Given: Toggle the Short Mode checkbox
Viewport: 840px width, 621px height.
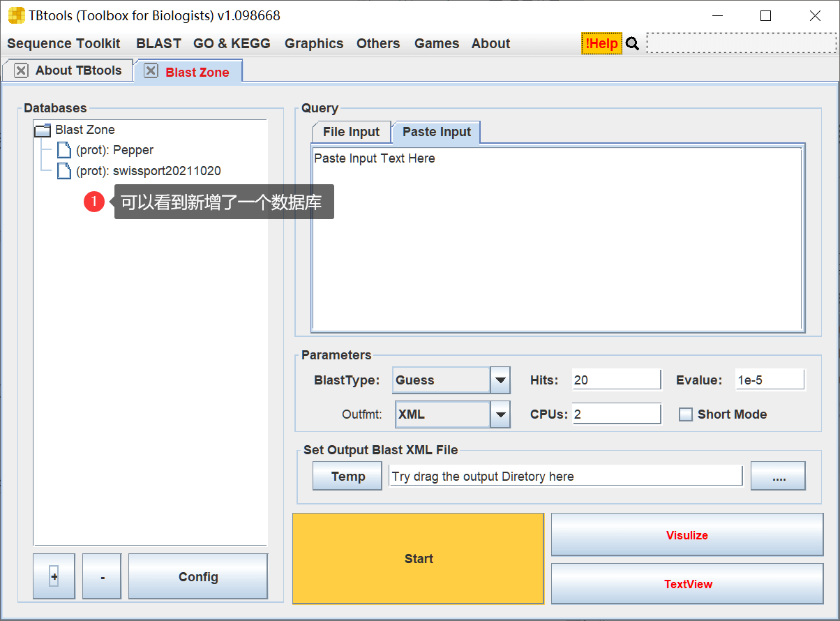Looking at the screenshot, I should pos(686,414).
